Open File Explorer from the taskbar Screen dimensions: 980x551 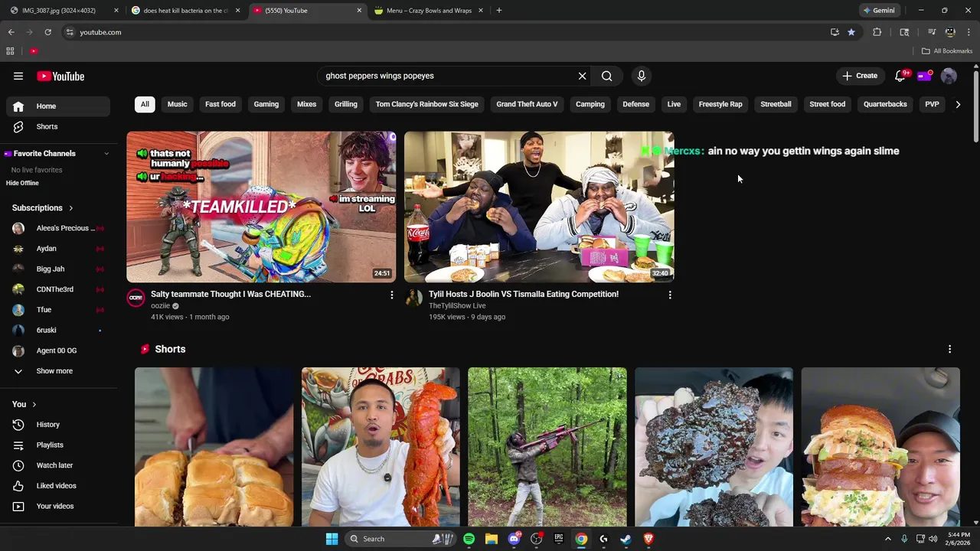tap(491, 539)
